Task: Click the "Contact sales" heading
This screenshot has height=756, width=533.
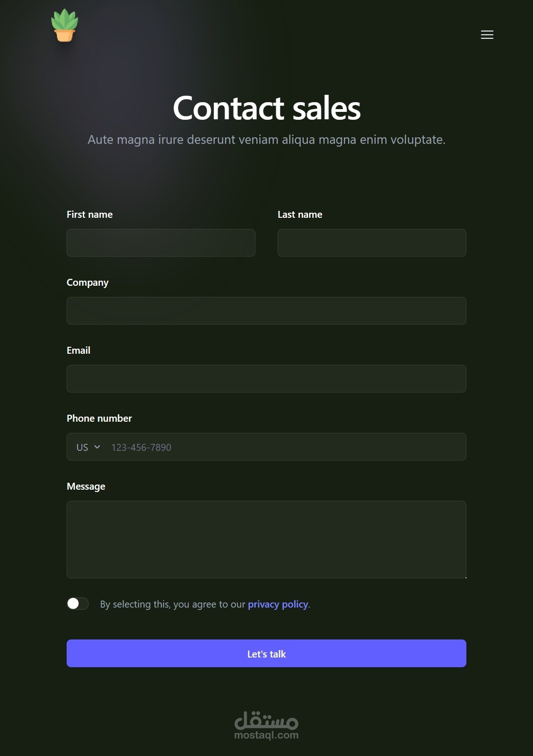Action: (x=266, y=108)
